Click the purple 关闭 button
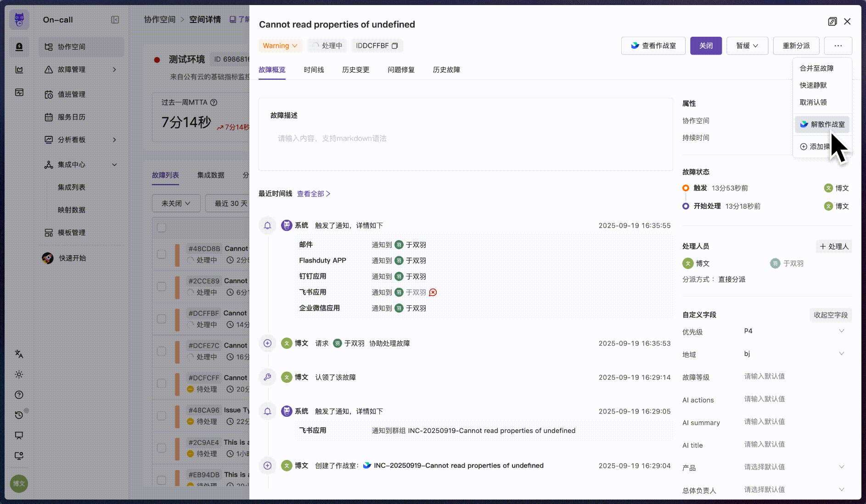 [x=706, y=46]
